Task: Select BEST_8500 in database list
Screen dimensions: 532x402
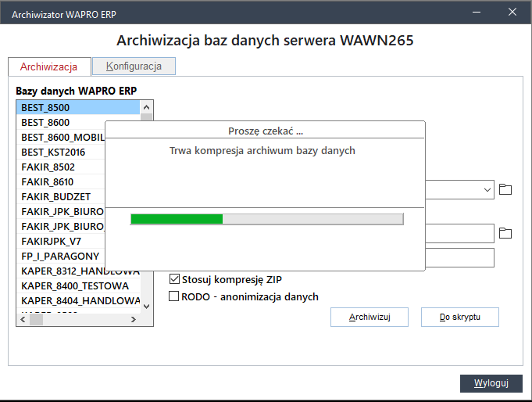Action: point(78,108)
